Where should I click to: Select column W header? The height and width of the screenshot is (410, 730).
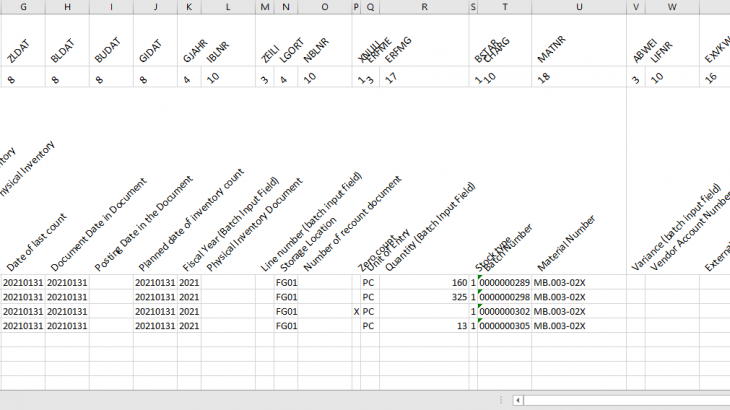[x=672, y=7]
